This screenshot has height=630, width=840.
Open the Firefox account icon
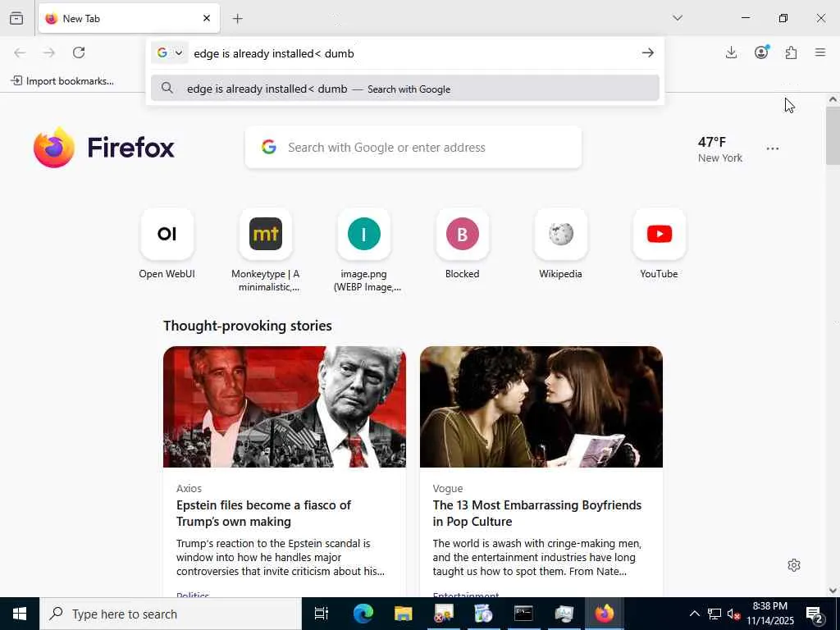click(761, 52)
